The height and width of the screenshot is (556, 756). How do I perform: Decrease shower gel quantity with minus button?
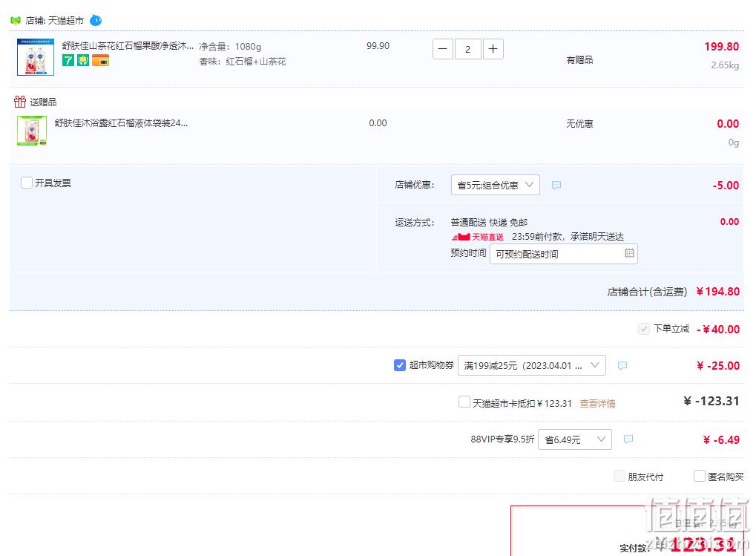pos(443,49)
